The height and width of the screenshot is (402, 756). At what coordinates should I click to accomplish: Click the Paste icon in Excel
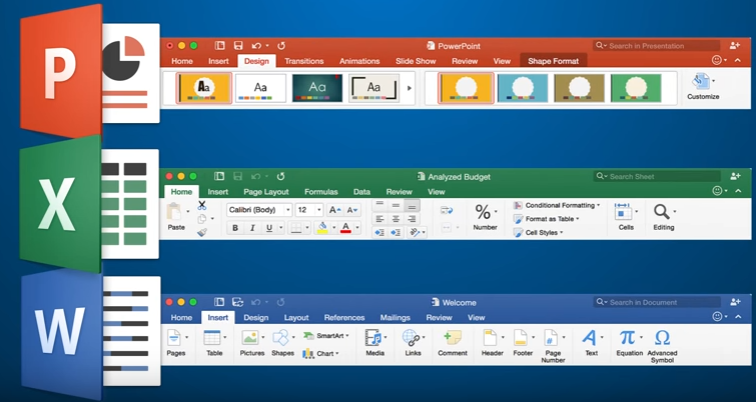tap(174, 212)
